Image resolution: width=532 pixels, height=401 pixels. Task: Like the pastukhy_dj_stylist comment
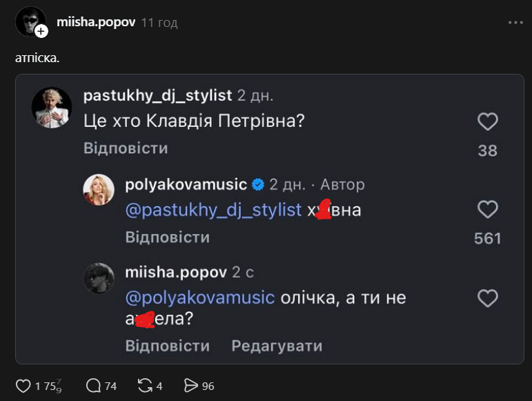coord(488,122)
